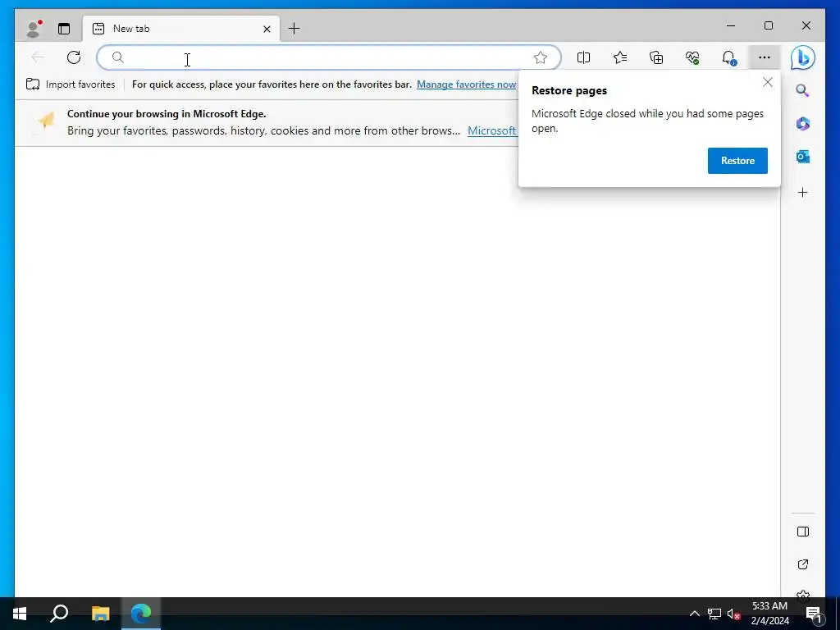Open a new tab with plus button
Screen dimensions: 840x630
click(294, 29)
